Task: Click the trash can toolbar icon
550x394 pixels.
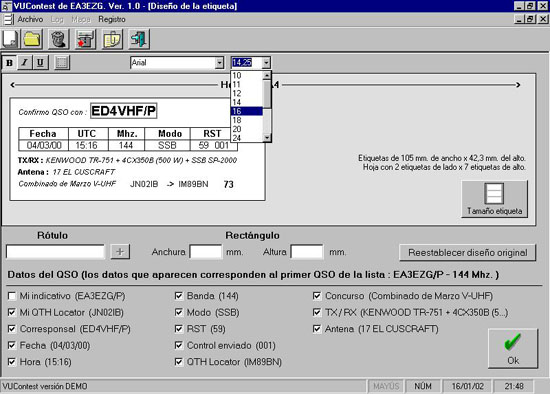Action: 58,39
